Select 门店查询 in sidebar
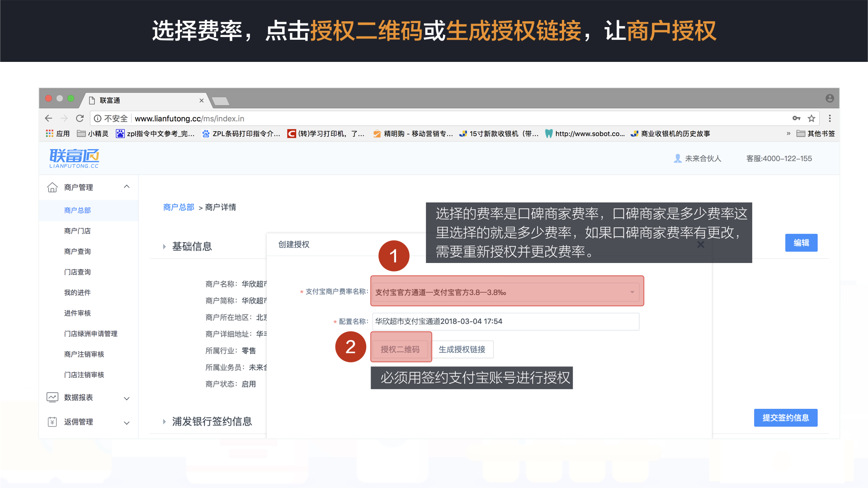 click(x=77, y=272)
